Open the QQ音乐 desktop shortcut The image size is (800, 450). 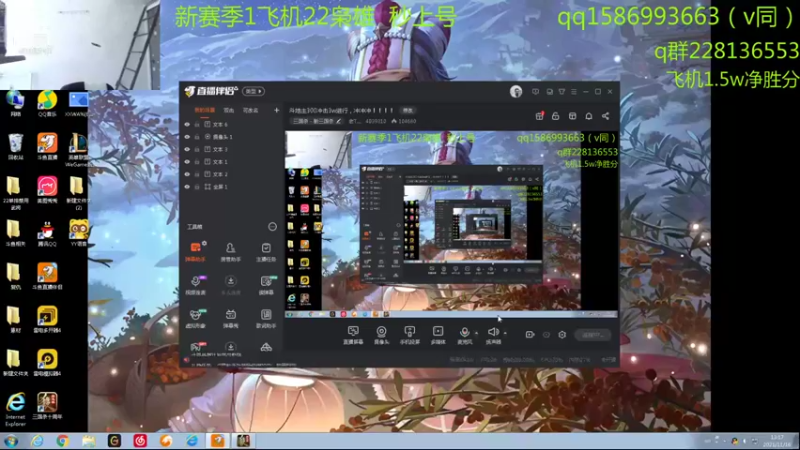pos(47,104)
